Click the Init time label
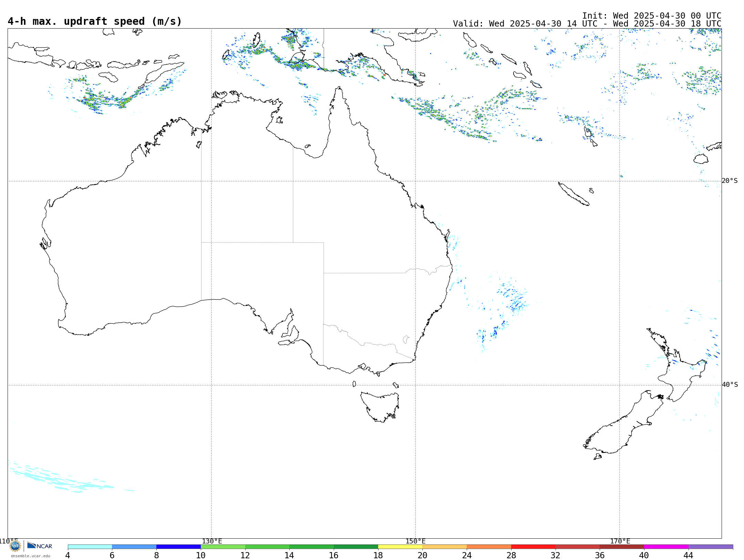Screen dimensions: 744x560 coord(651,16)
